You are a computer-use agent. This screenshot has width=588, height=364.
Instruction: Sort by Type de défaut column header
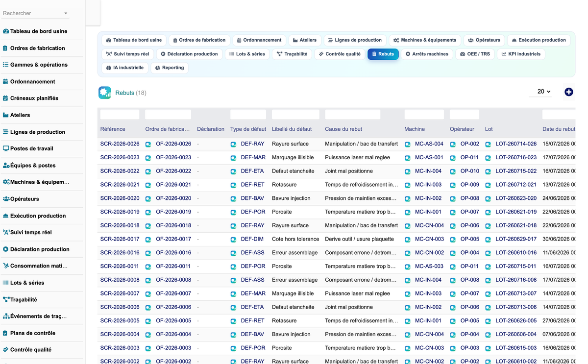point(248,129)
